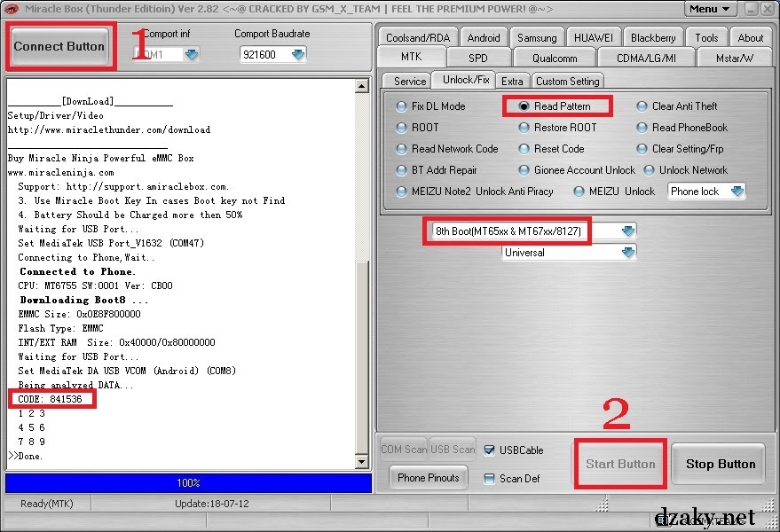
Task: Click the USB Scan button
Action: tap(453, 450)
